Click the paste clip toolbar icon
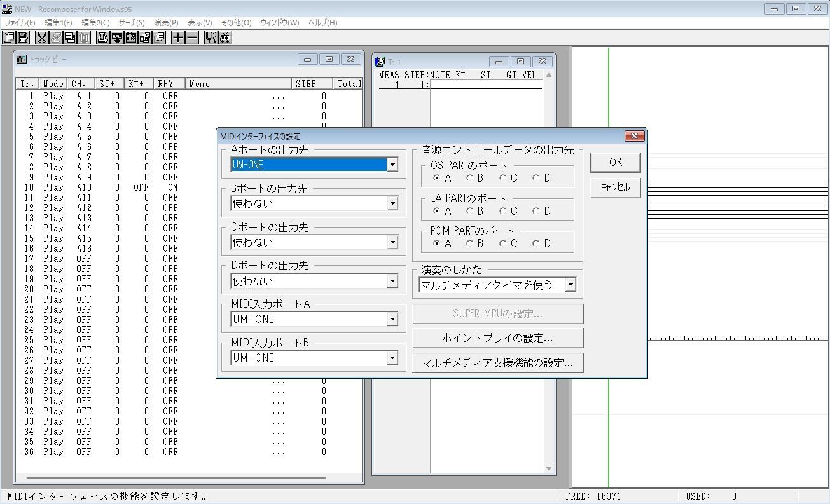The image size is (830, 504). point(84,37)
